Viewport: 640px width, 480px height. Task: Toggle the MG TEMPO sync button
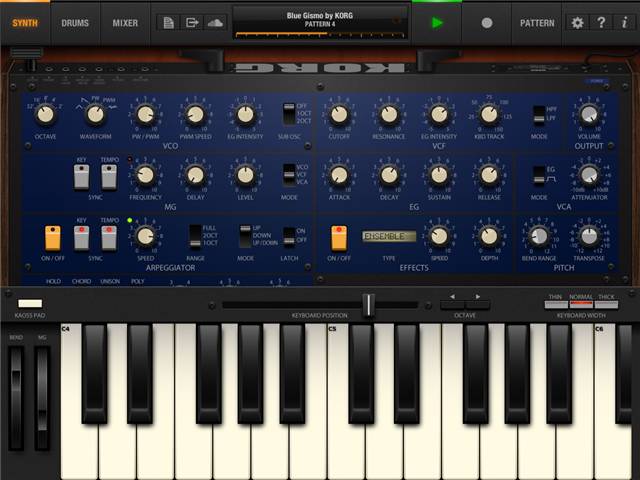coord(109,177)
